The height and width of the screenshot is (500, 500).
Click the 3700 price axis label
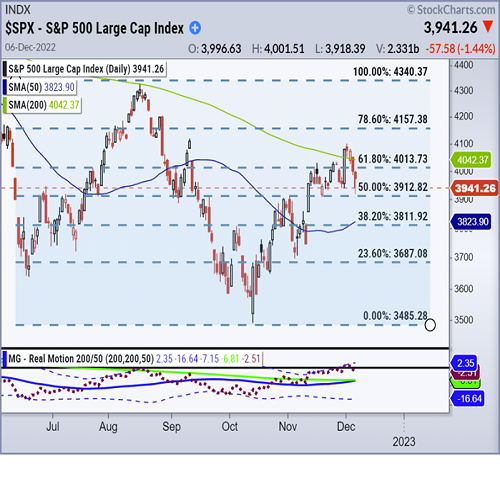[464, 257]
